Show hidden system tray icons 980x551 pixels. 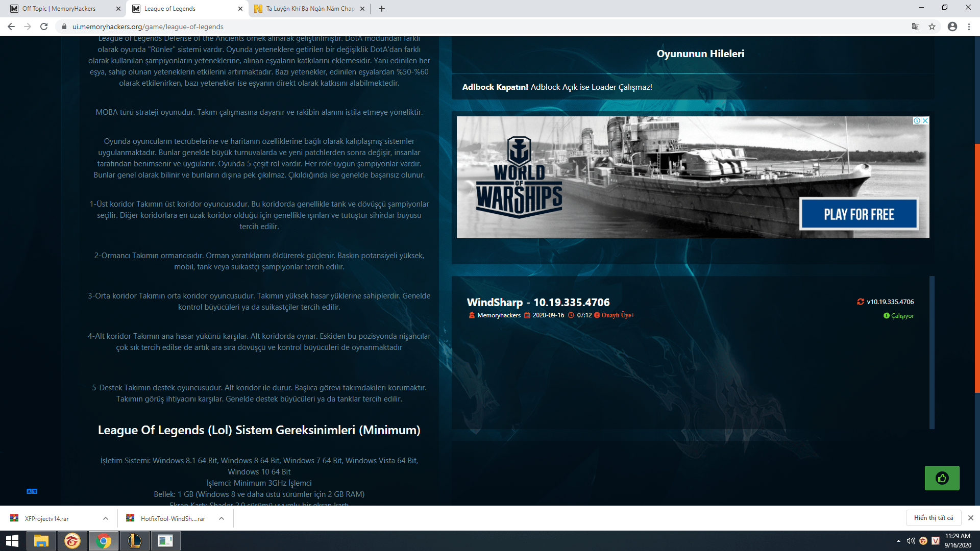coord(898,541)
